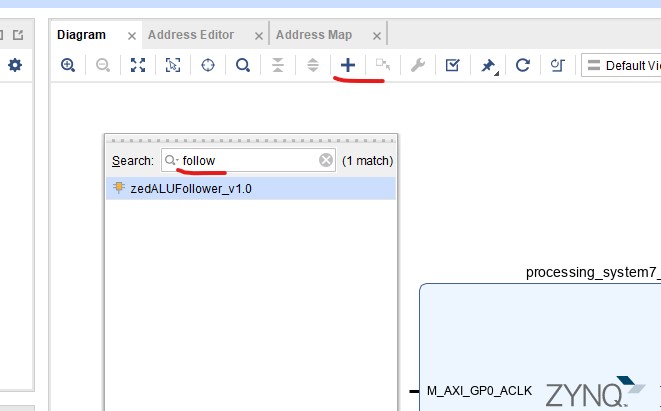Click the Optimize Routing icon
This screenshot has height=411, width=661.
point(557,65)
